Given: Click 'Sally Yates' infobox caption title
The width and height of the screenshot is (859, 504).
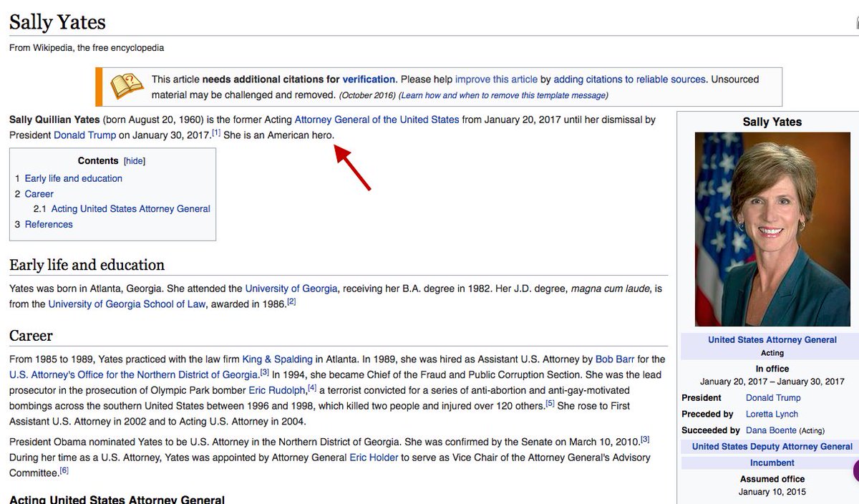Looking at the screenshot, I should [x=772, y=122].
